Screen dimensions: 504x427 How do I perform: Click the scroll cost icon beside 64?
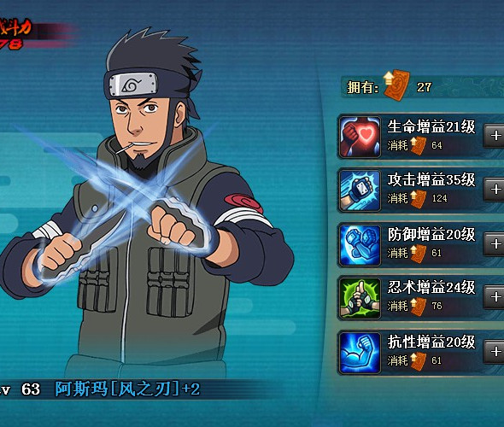(419, 145)
